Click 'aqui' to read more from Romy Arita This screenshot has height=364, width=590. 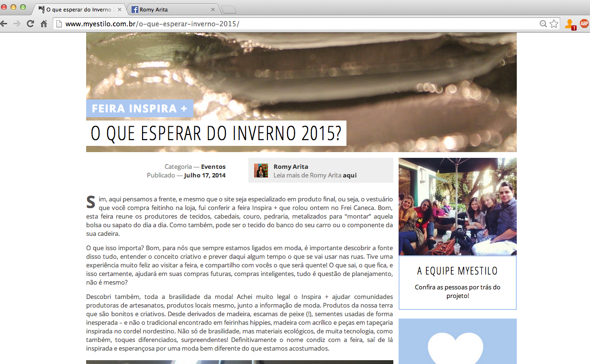(x=350, y=175)
